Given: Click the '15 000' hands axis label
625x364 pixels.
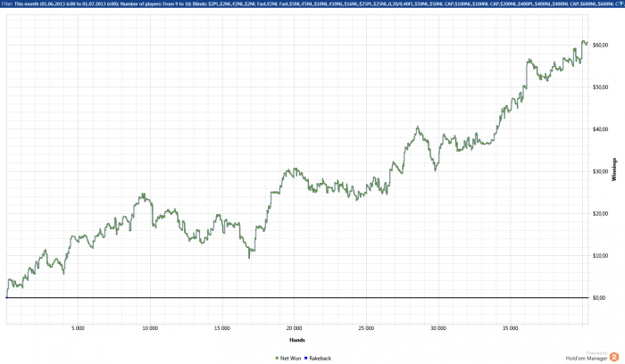Looking at the screenshot, I should 222,328.
